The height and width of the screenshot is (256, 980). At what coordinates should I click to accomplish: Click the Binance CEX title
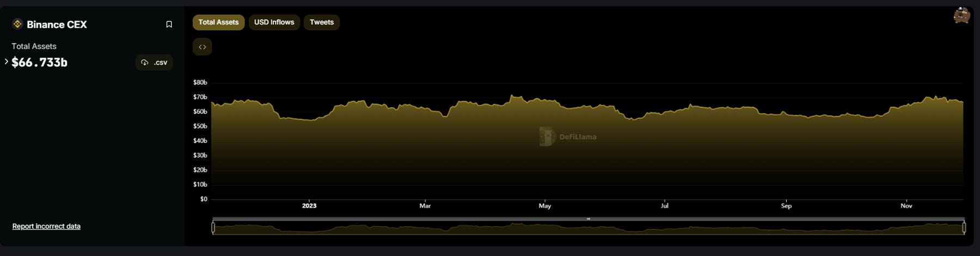pos(57,24)
